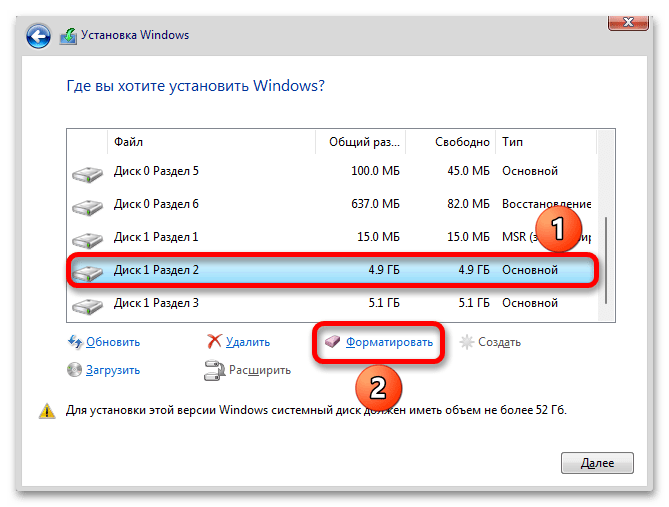Sort by the Свободно column header
669x507 pixels.
[451, 142]
